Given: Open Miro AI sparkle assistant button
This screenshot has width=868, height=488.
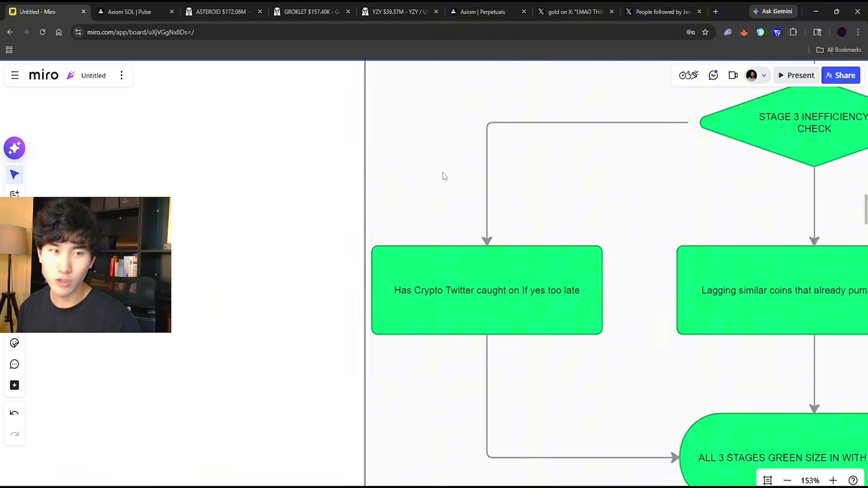Looking at the screenshot, I should coord(14,148).
